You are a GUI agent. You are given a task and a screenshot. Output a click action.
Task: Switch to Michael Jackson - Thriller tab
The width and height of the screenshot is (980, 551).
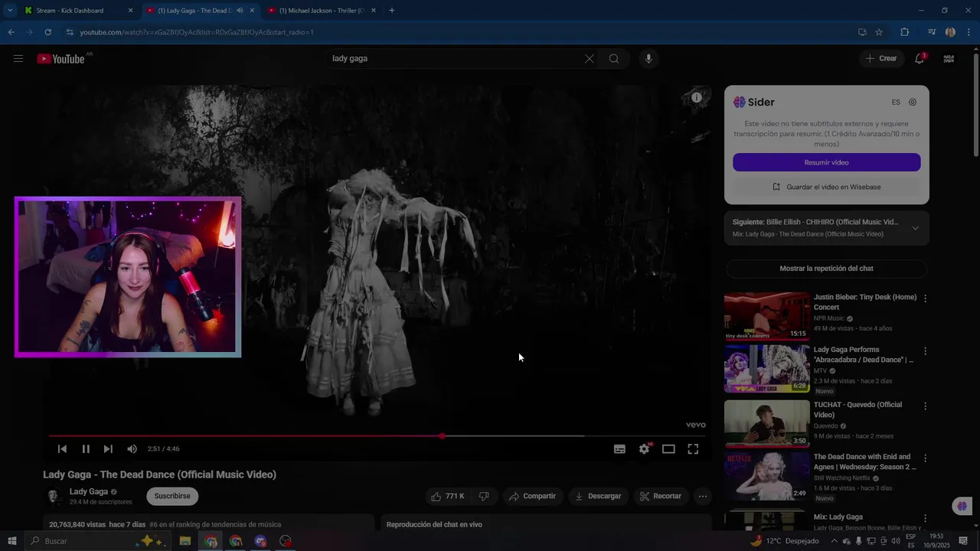[322, 11]
